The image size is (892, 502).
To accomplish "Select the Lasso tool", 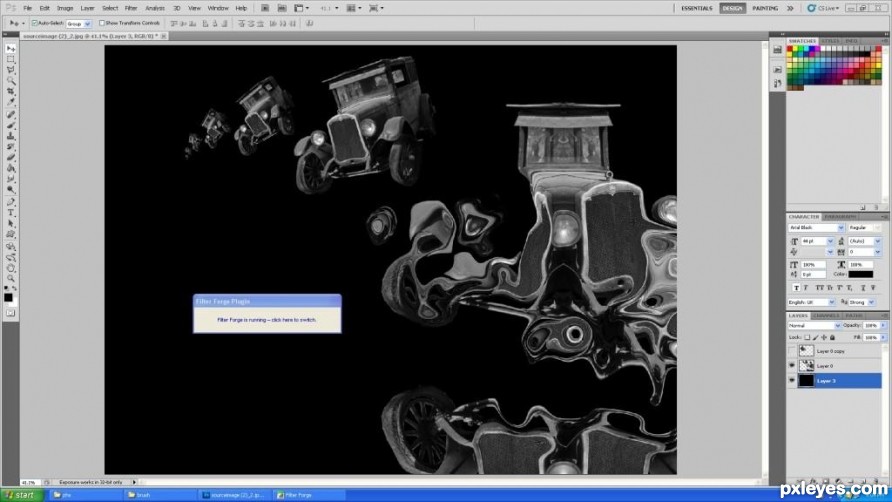I will click(x=11, y=71).
